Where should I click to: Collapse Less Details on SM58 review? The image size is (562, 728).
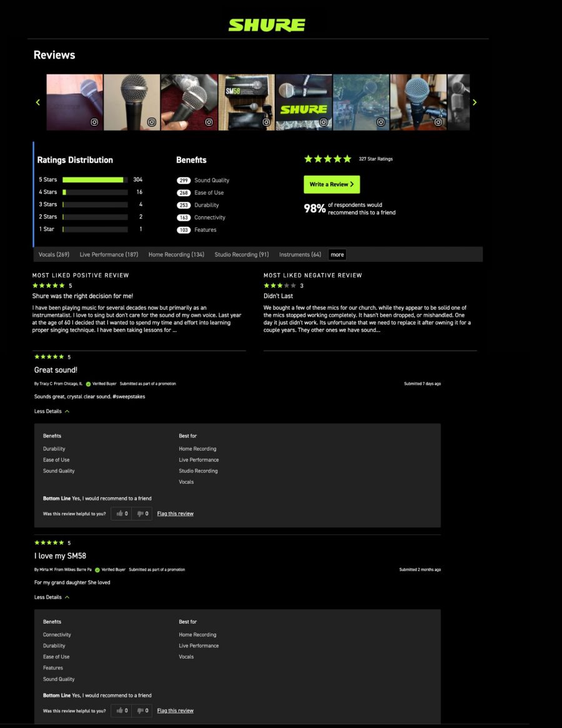tap(52, 597)
